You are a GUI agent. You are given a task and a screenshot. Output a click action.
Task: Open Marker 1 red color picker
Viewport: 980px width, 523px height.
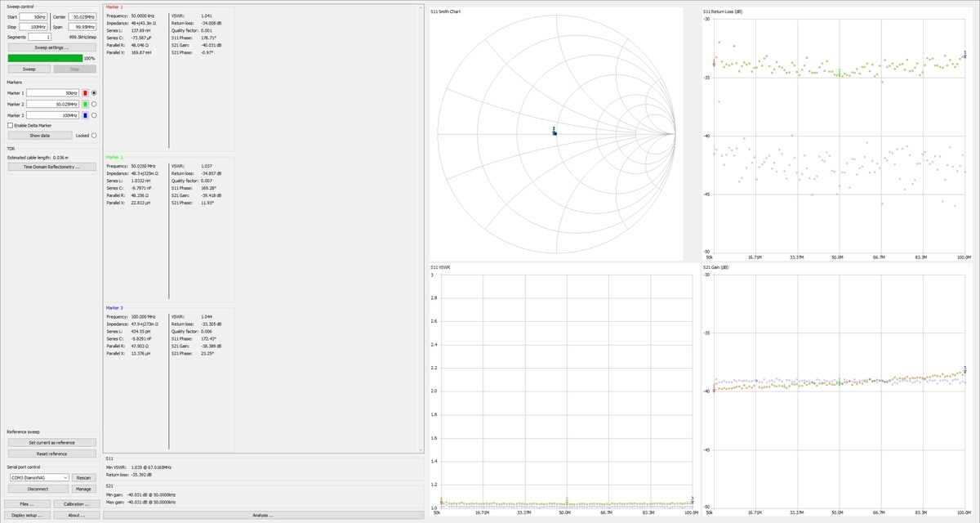85,93
